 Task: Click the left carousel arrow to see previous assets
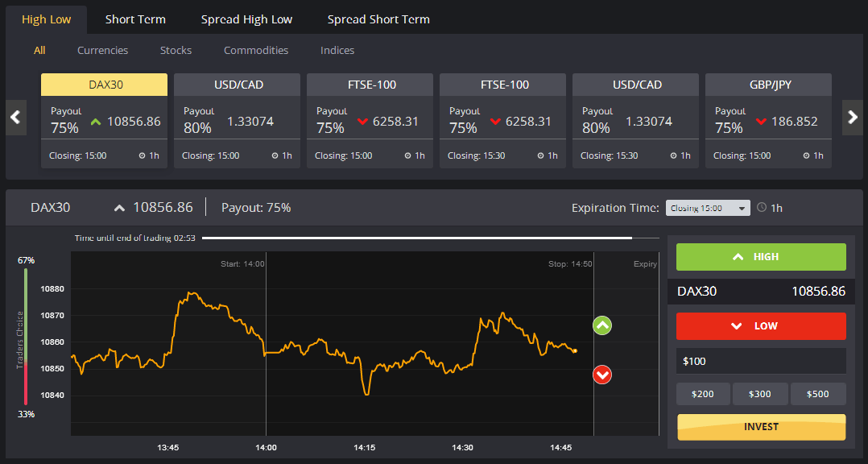click(x=15, y=117)
